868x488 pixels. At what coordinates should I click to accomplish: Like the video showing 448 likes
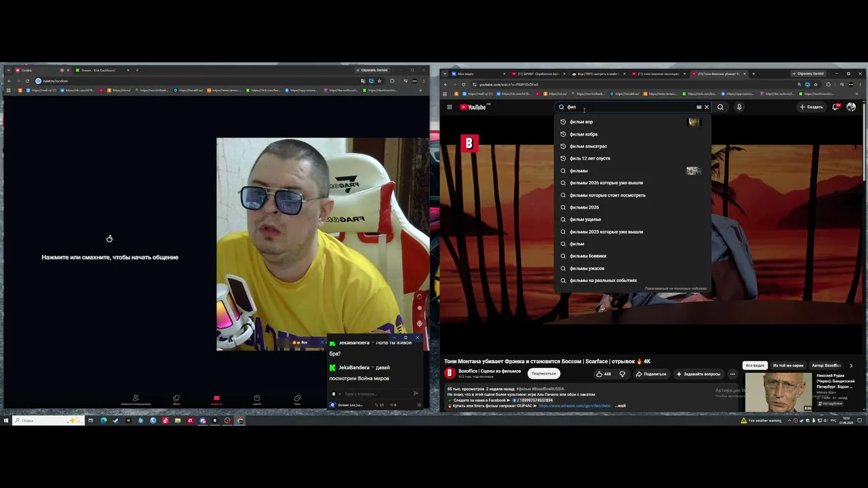[603, 374]
